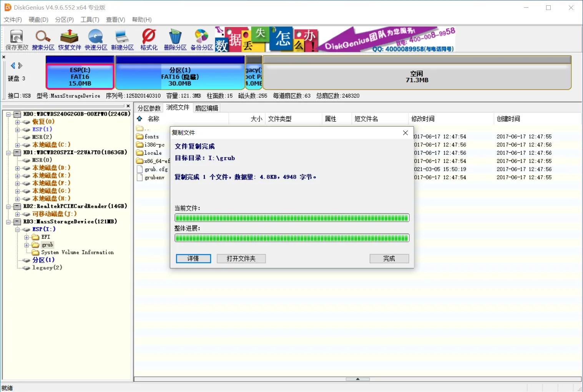Click the 删除分区 delete partition icon
The width and height of the screenshot is (583, 392).
click(175, 38)
